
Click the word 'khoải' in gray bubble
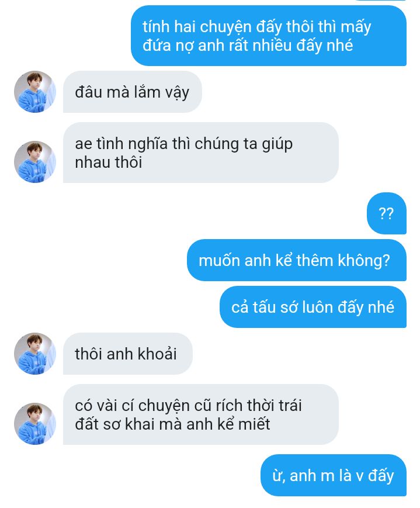pyautogui.click(x=157, y=354)
